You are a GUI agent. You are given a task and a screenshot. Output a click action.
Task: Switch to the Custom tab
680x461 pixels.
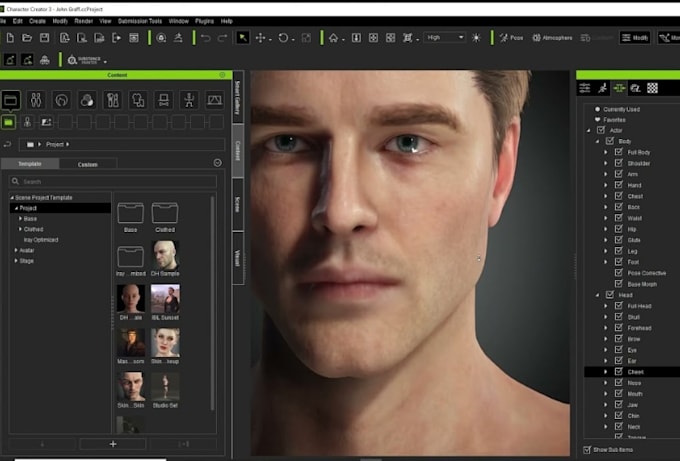click(88, 164)
